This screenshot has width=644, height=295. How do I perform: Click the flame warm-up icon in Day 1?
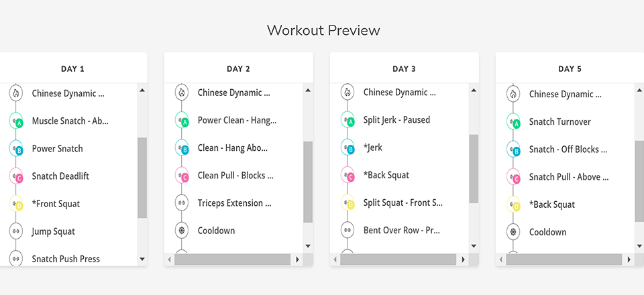[16, 93]
